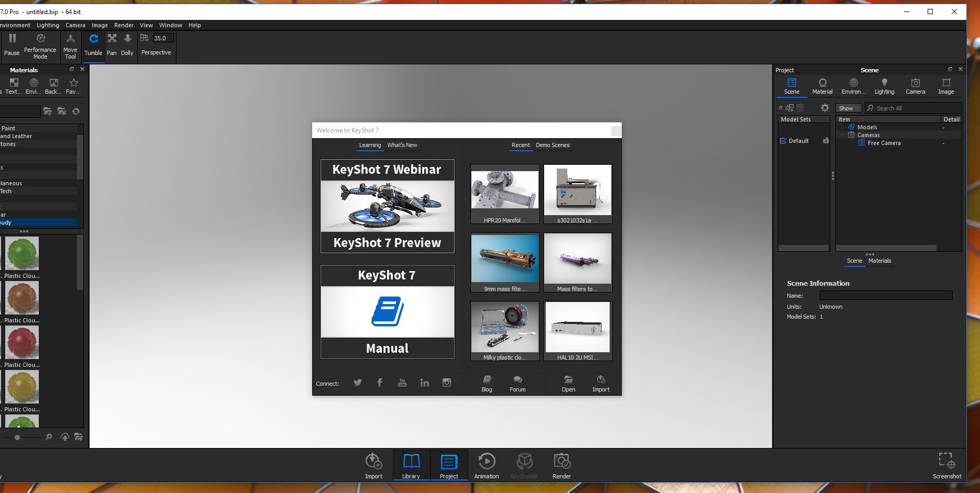Undock the Materials panel
The width and height of the screenshot is (980, 493).
(x=72, y=69)
